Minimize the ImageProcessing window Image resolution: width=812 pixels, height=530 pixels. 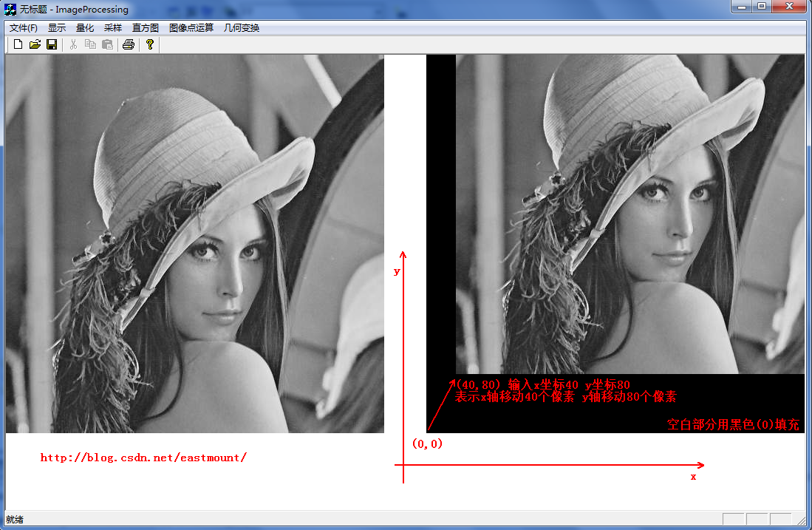pyautogui.click(x=742, y=6)
